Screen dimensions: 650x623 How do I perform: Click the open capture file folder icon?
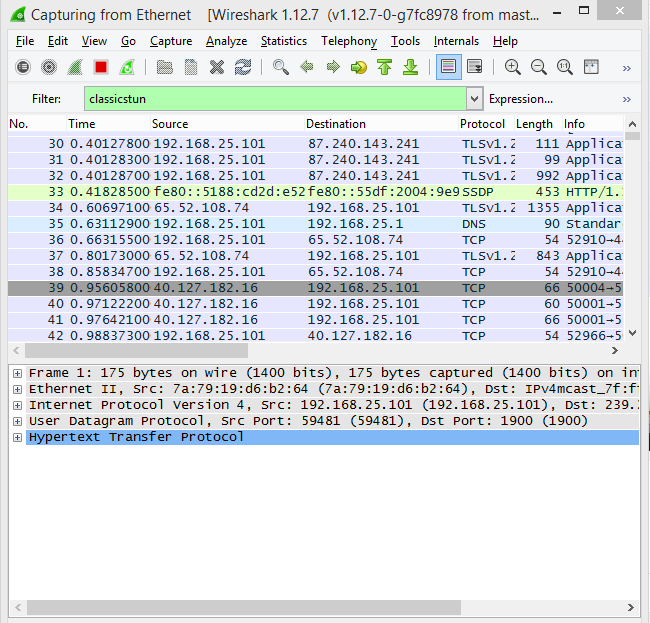coord(165,67)
